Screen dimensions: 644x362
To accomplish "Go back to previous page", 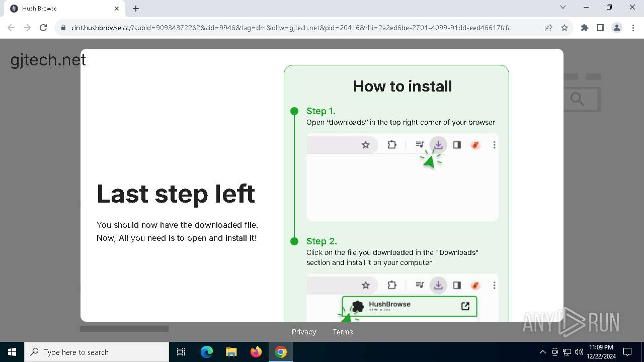I will point(11,28).
